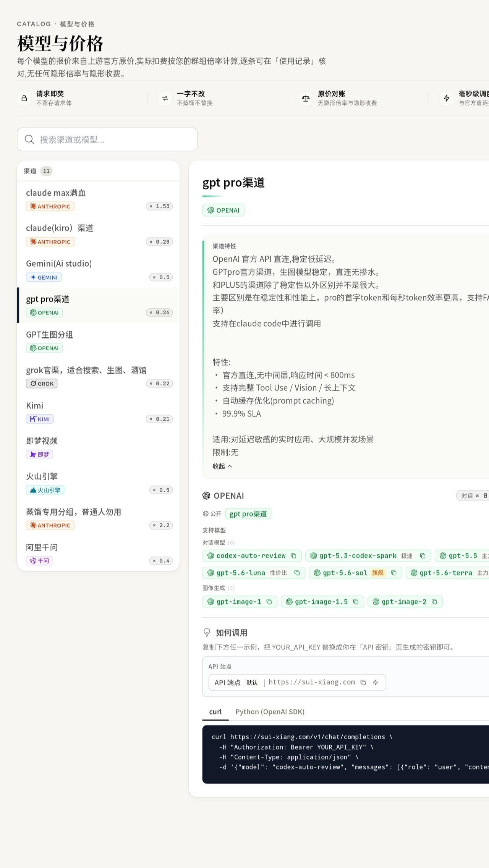This screenshot has width=489, height=868.
Task: Select the 蒸馏专用分组 channel
Action: [x=99, y=518]
